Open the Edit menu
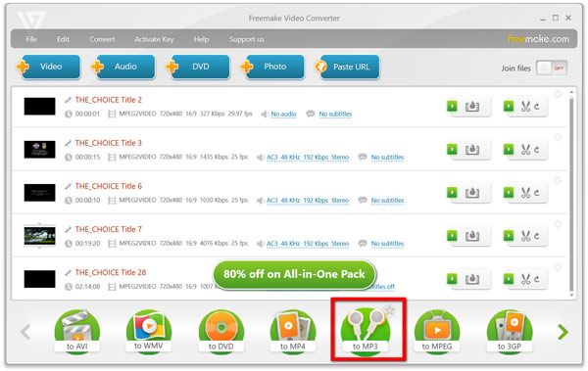 (x=63, y=39)
